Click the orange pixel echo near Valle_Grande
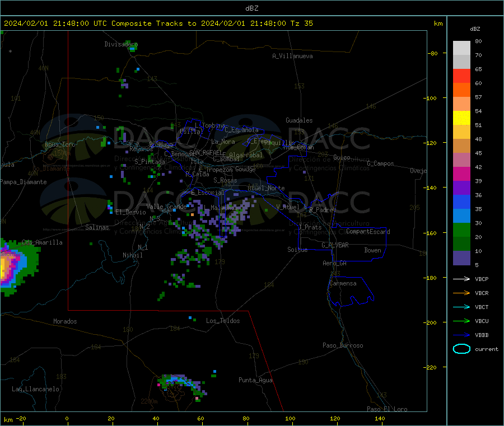 coord(192,214)
